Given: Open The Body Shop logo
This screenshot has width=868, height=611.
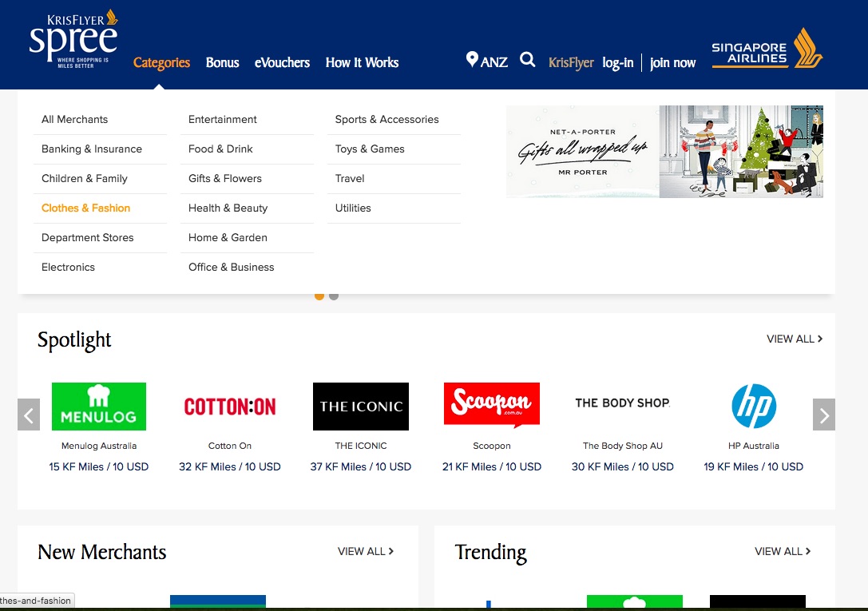Looking at the screenshot, I should coord(623,403).
